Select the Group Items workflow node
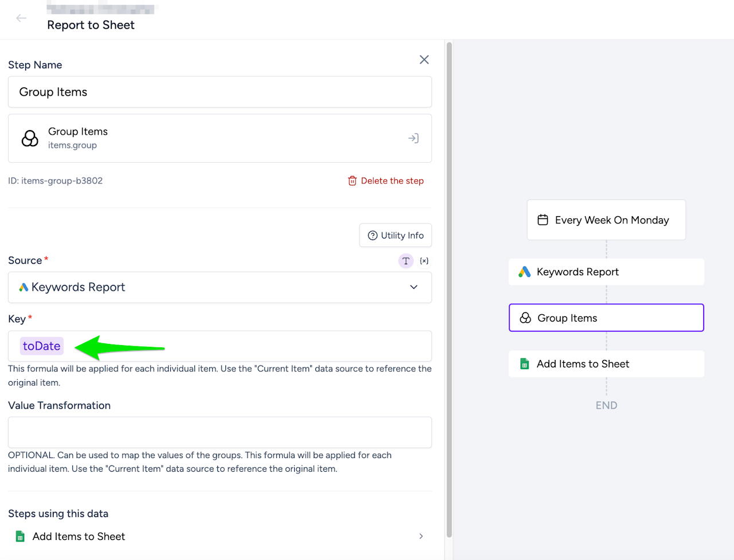This screenshot has height=560, width=734. click(606, 318)
